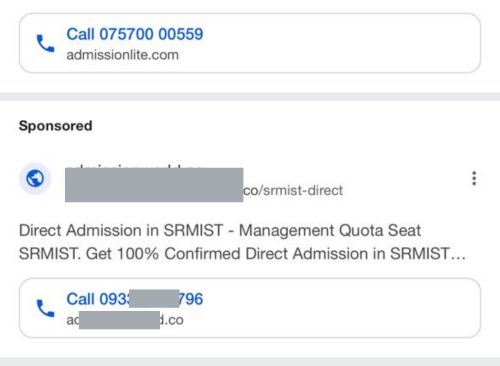Click the grey box hiding the lower domain name

119,320
